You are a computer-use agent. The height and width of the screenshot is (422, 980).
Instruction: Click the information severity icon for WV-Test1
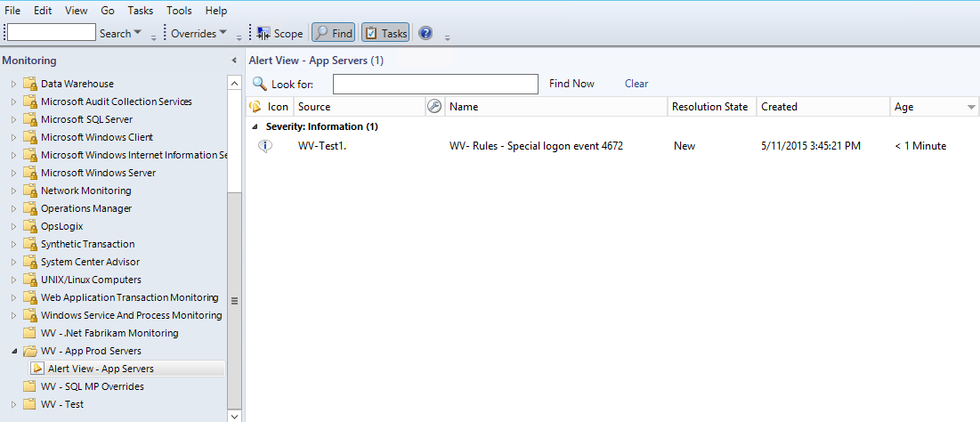click(x=264, y=146)
